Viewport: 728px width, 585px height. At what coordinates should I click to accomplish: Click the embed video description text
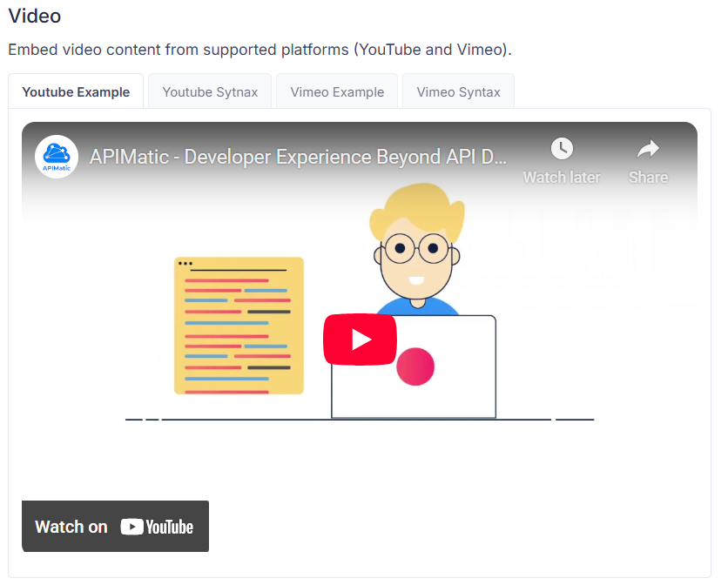pos(260,49)
